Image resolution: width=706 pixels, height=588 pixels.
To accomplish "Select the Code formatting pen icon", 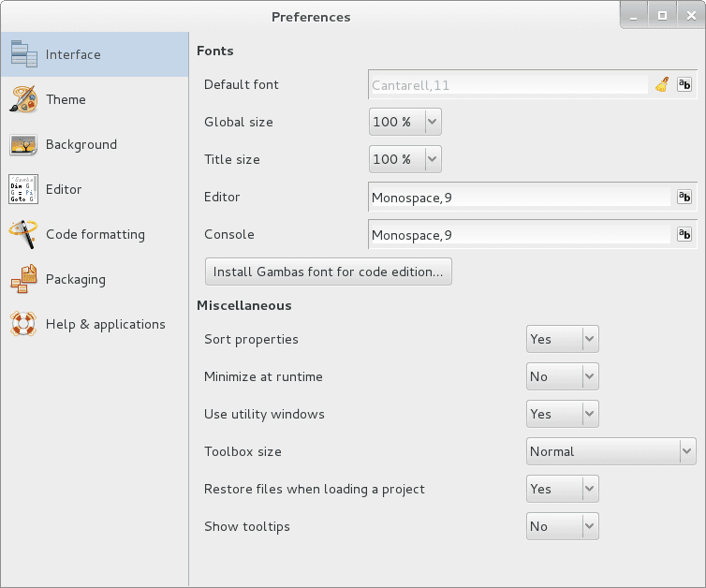I will [x=23, y=234].
